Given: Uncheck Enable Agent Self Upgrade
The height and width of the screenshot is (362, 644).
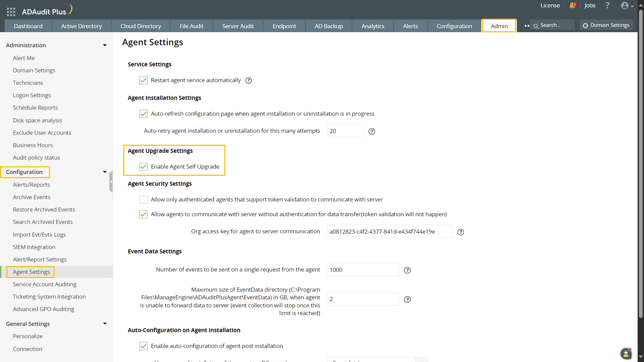Looking at the screenshot, I should coord(144,167).
